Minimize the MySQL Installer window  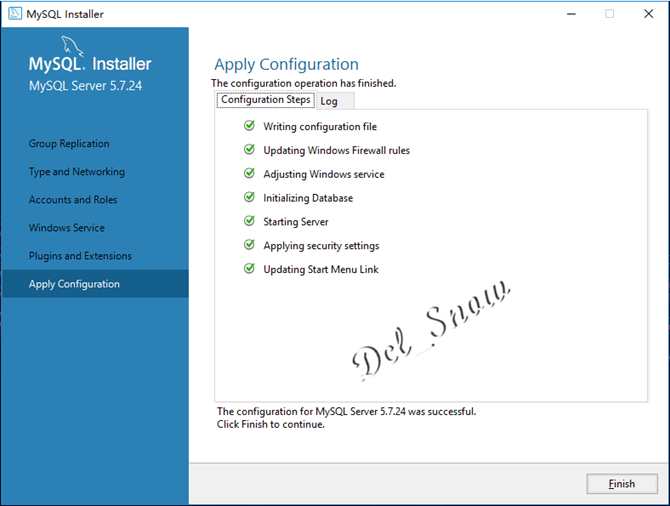click(x=571, y=14)
